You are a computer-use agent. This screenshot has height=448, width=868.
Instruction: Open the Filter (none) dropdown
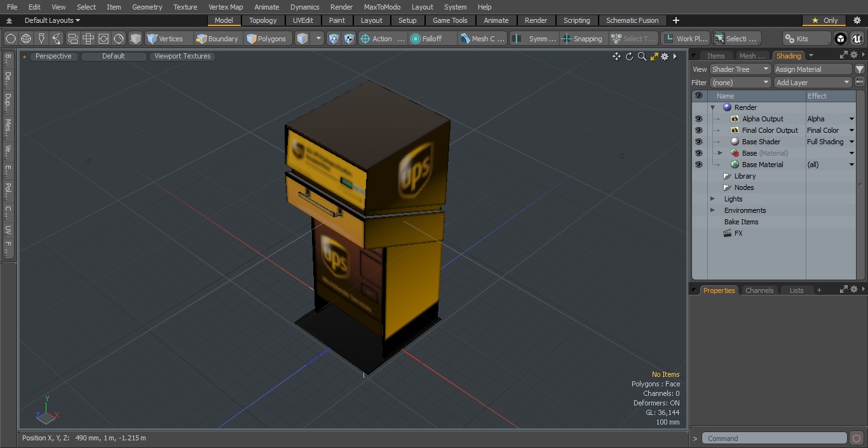740,83
